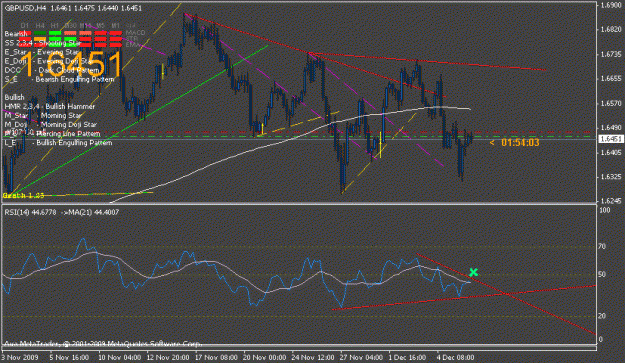Select the EMA indicator row label
The image size is (625, 363).
[133, 45]
